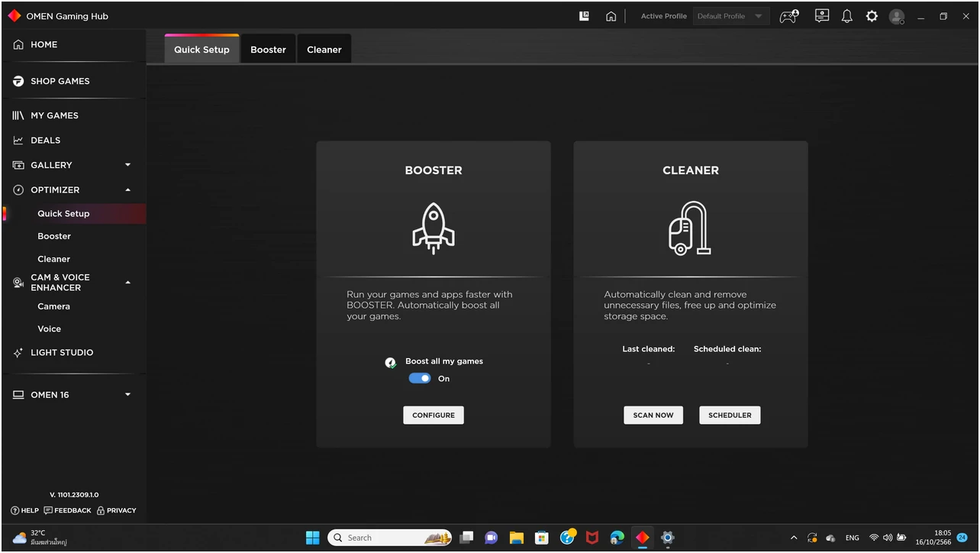Open settings gear in title bar
980x553 pixels.
tap(872, 16)
